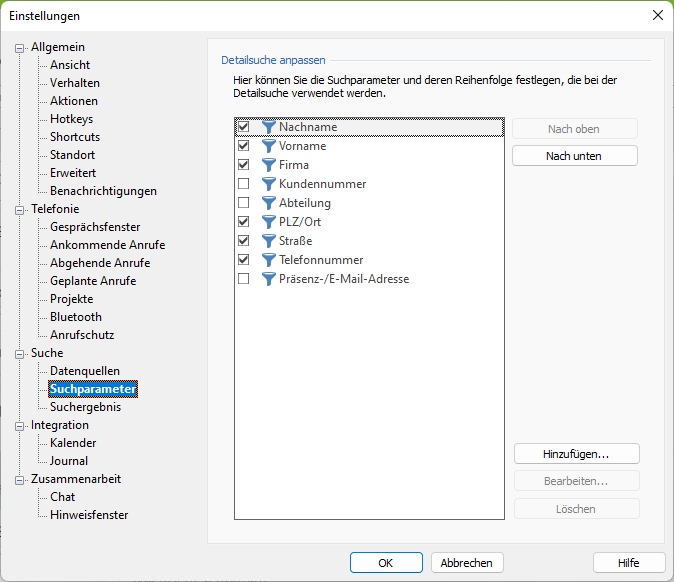This screenshot has width=674, height=582.
Task: Collapse the Zusammenarbeit tree branch
Action: pos(20,479)
